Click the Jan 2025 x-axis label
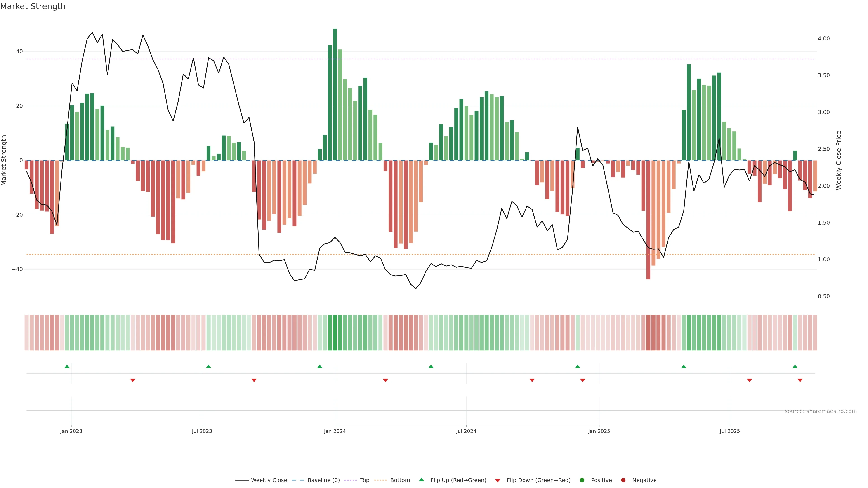The image size is (868, 488). tap(599, 431)
